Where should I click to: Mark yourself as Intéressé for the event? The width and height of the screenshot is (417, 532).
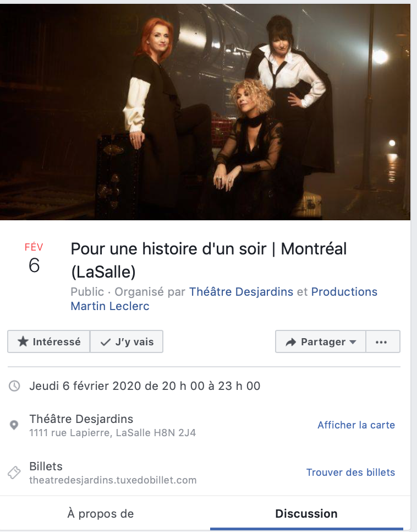point(49,341)
